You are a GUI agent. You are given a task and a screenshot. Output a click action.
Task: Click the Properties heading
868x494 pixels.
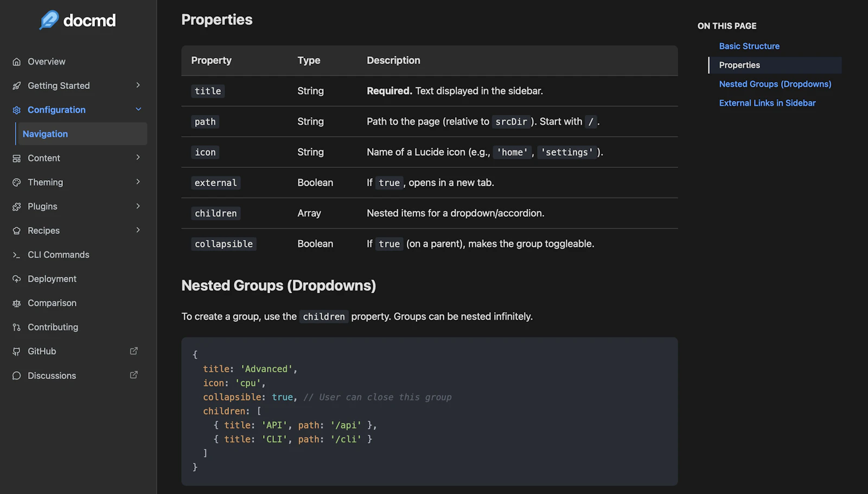point(217,20)
